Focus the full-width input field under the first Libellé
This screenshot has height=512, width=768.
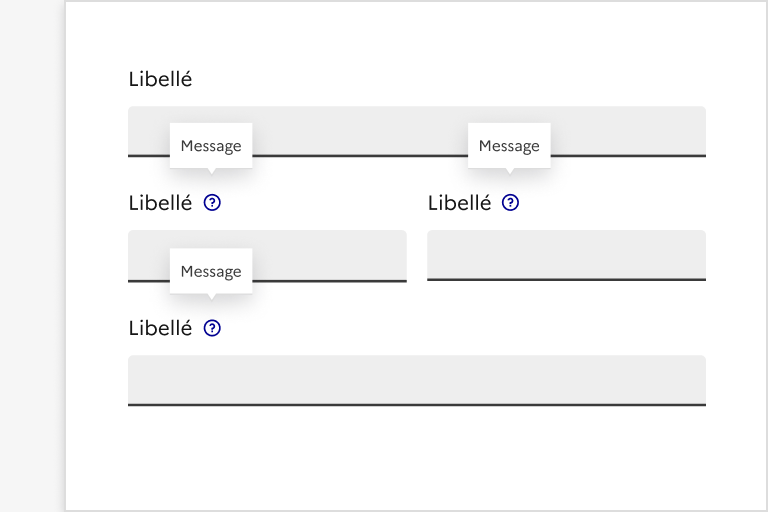pyautogui.click(x=360, y=130)
